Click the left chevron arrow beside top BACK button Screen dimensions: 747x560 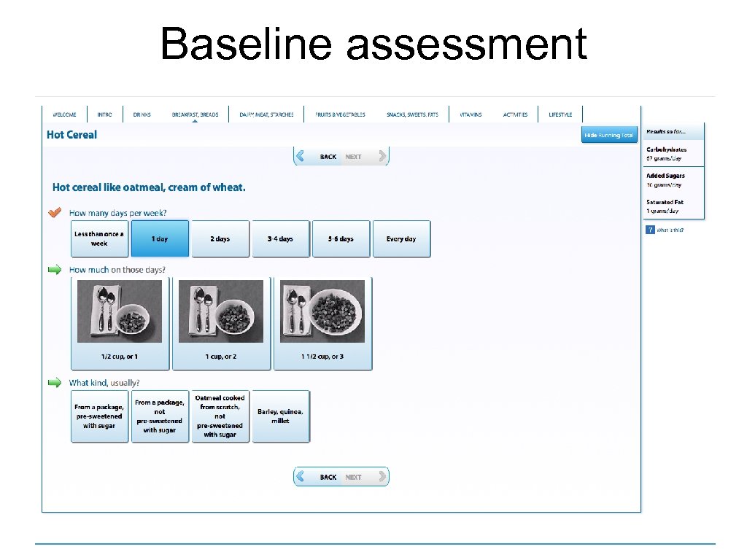pyautogui.click(x=301, y=156)
